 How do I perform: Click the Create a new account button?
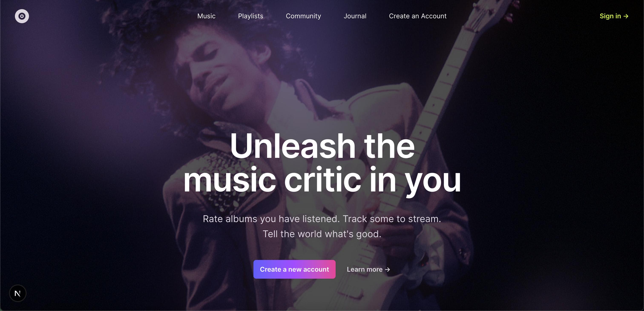click(x=294, y=269)
